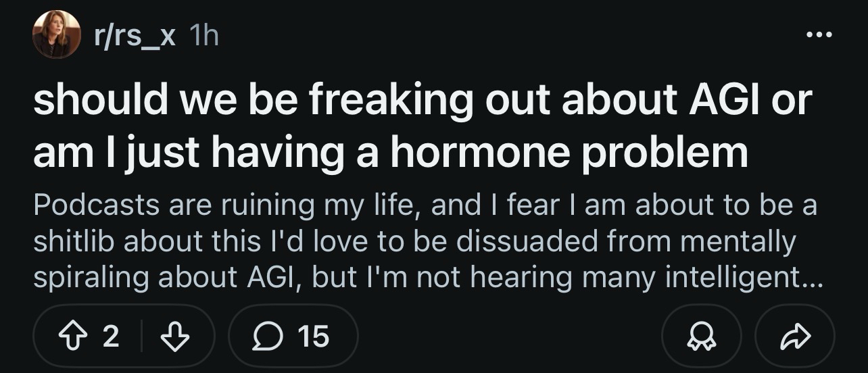This screenshot has height=373, width=868.
Task: Click empty card space right of comments button
Action: click(x=507, y=336)
